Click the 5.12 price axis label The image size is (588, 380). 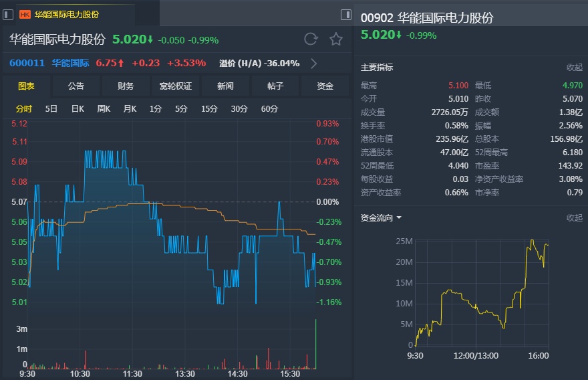click(x=19, y=124)
